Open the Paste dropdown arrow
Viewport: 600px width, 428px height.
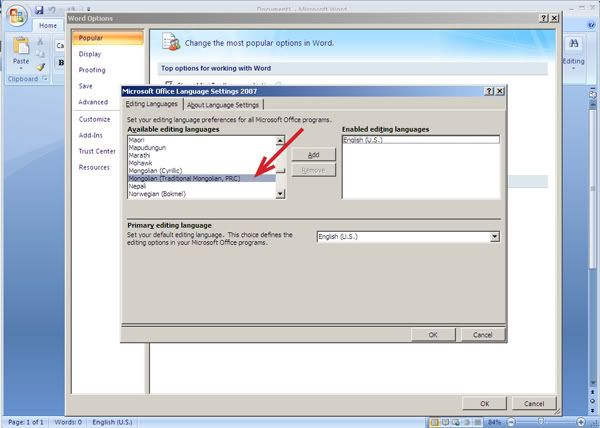pos(19,66)
